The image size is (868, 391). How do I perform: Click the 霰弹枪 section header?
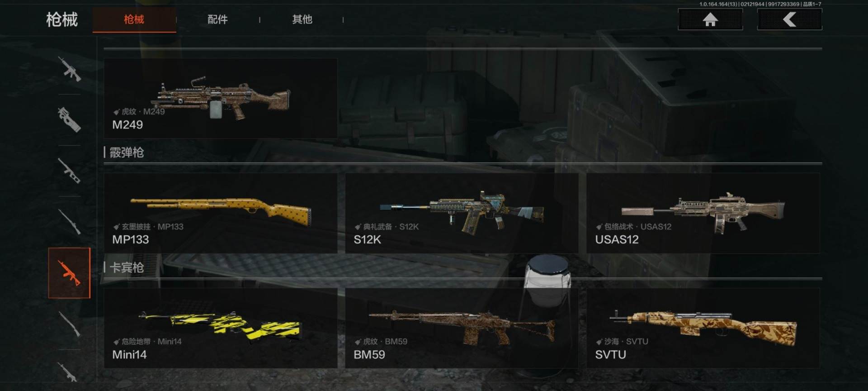click(x=127, y=153)
